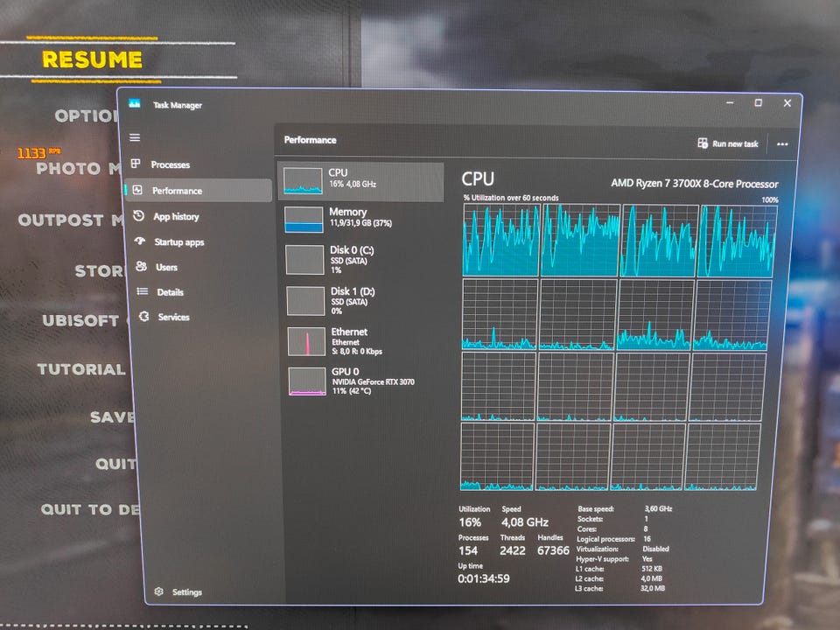Image resolution: width=840 pixels, height=630 pixels.
Task: Click the Details list icon
Action: pos(143,291)
